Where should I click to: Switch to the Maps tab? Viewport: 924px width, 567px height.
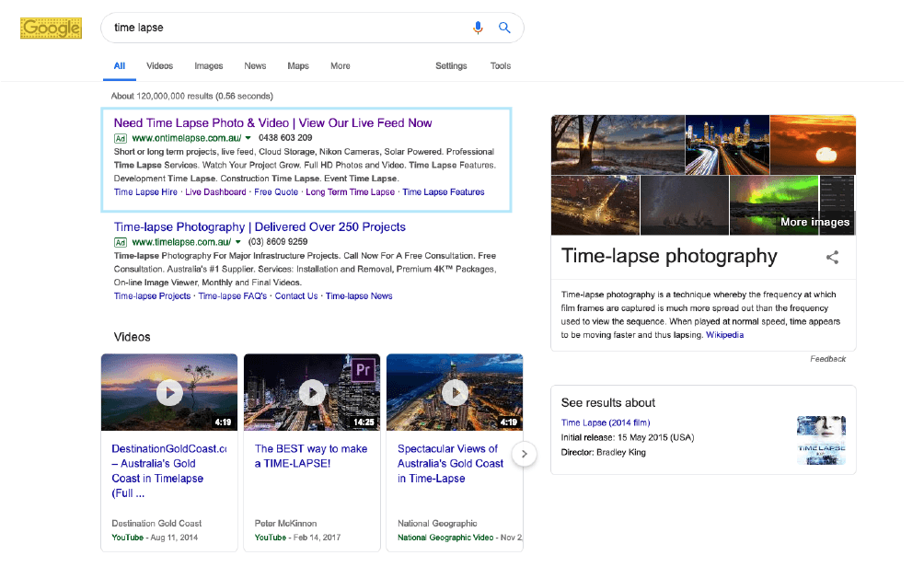point(298,66)
